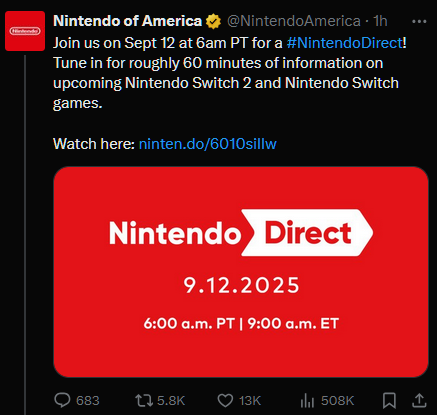Bookmark this post

pos(389,400)
